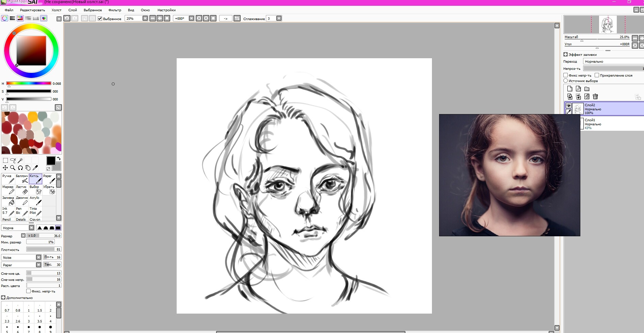Enable the Фикс непр-ть checkbox

(566, 75)
